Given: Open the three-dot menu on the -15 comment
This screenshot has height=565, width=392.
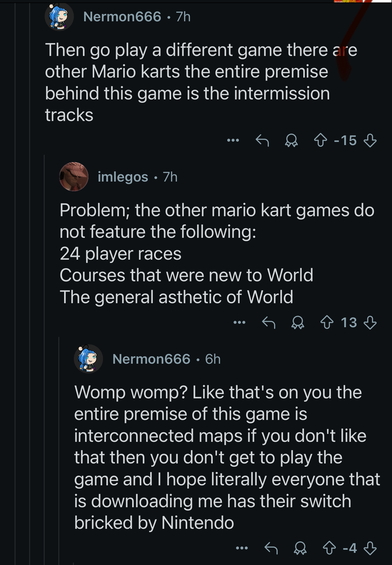Looking at the screenshot, I should 233,140.
